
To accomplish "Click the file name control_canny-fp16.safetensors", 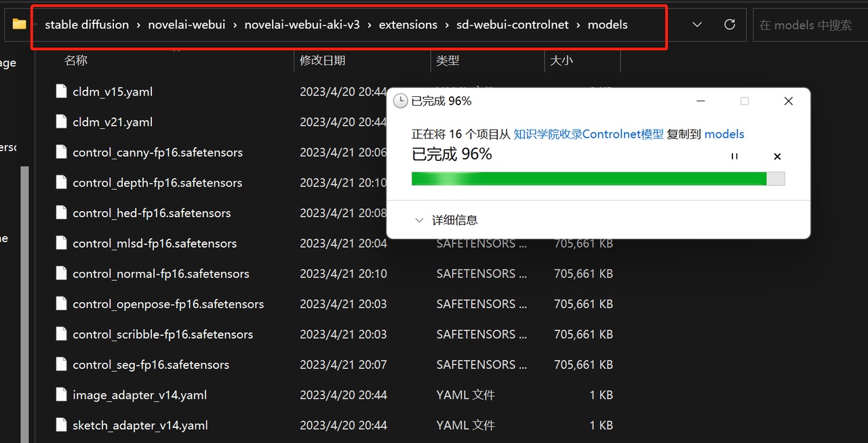I will tap(157, 153).
